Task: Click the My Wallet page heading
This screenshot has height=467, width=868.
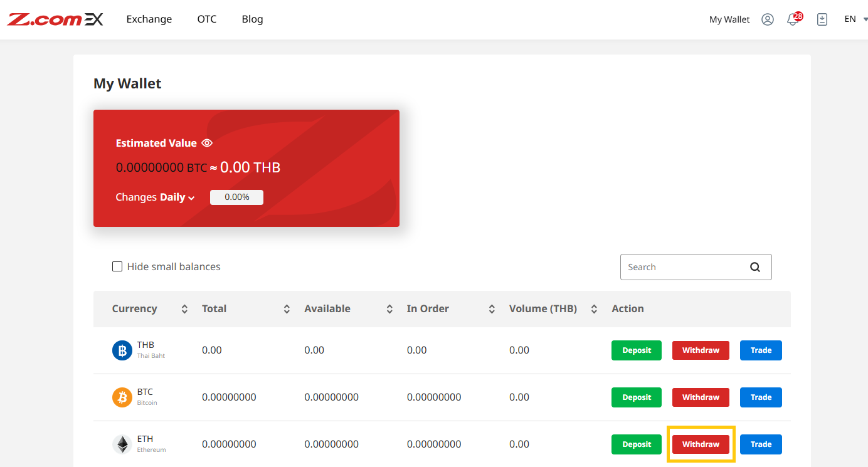Action: [127, 83]
